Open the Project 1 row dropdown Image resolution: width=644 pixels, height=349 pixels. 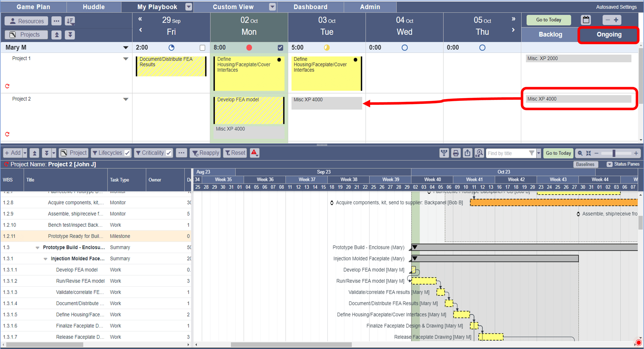coord(126,59)
